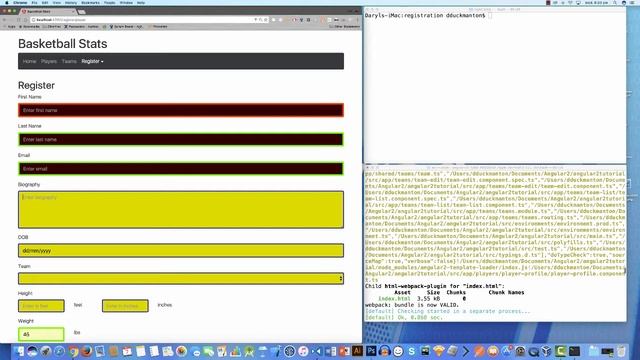This screenshot has height=360, width=640.
Task: Open the Launchpad rocket icon in the Dock
Action: [x=46, y=351]
